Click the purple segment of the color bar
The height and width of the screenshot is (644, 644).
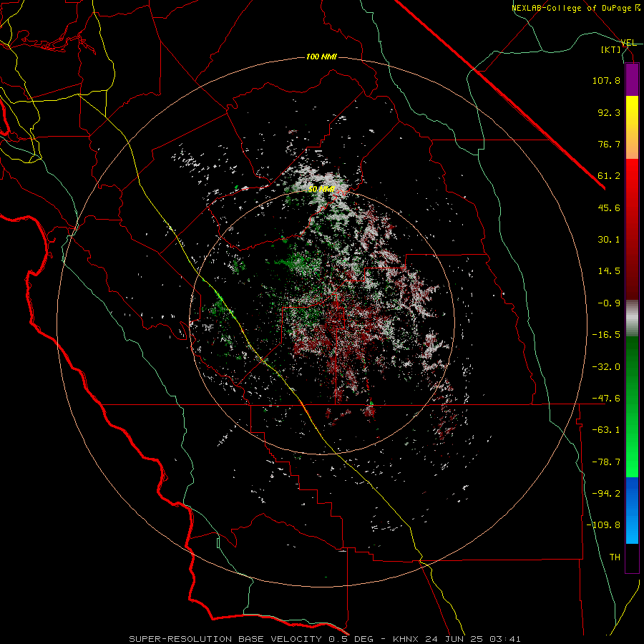coord(632,79)
